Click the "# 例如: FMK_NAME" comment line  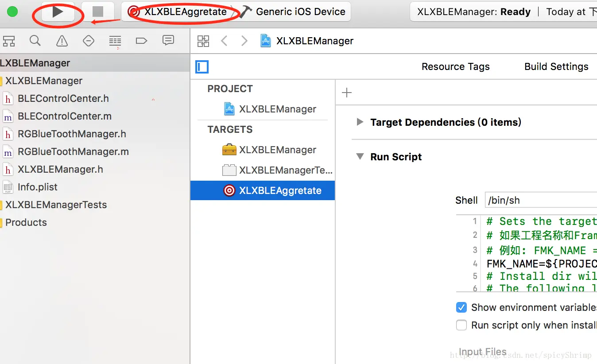[541, 250]
